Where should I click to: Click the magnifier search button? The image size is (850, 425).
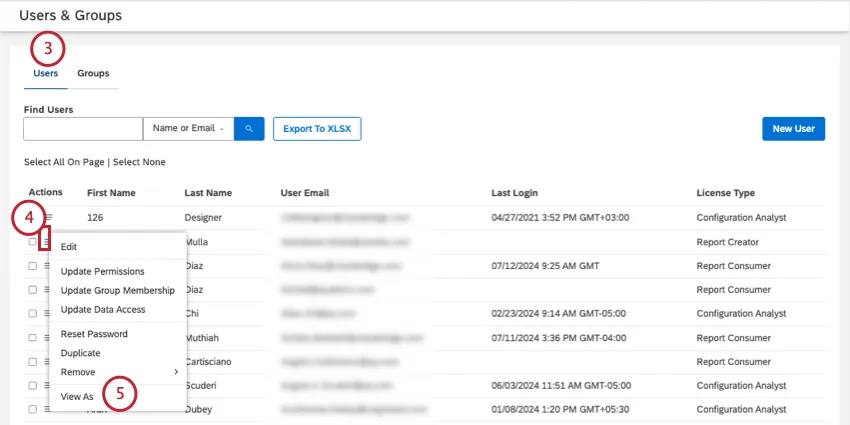point(249,129)
